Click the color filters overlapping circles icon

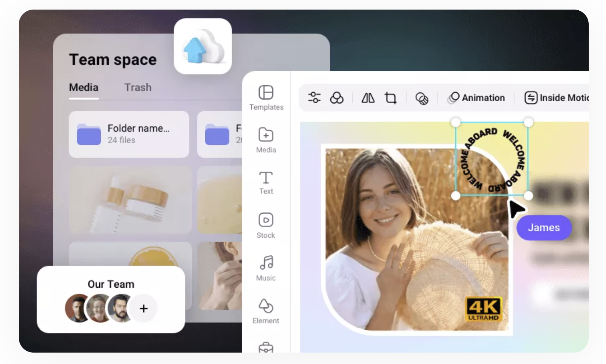337,98
